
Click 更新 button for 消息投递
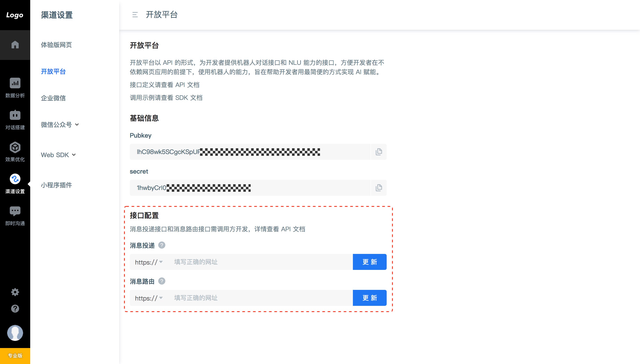pyautogui.click(x=370, y=262)
